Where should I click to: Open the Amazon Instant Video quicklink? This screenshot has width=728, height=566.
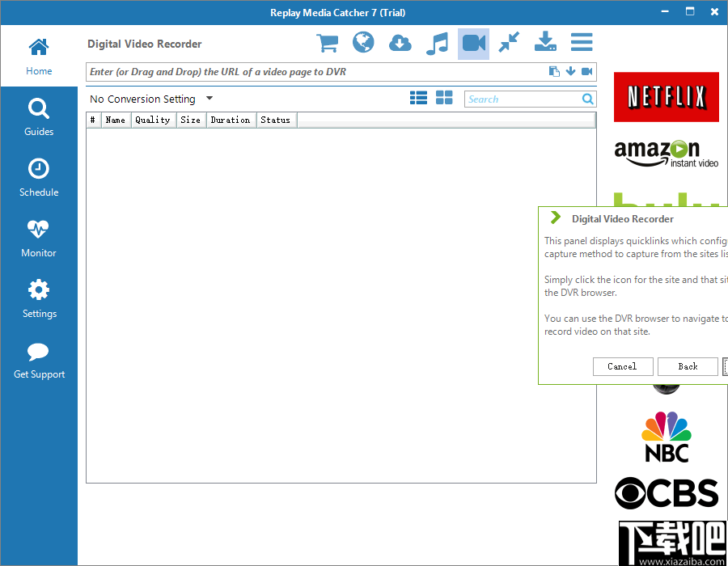pyautogui.click(x=667, y=153)
